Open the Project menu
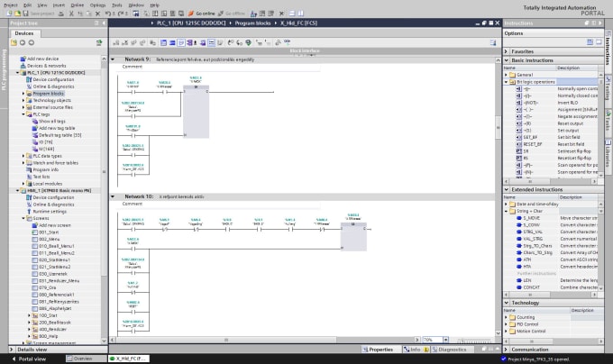613x364 pixels. 11,5
